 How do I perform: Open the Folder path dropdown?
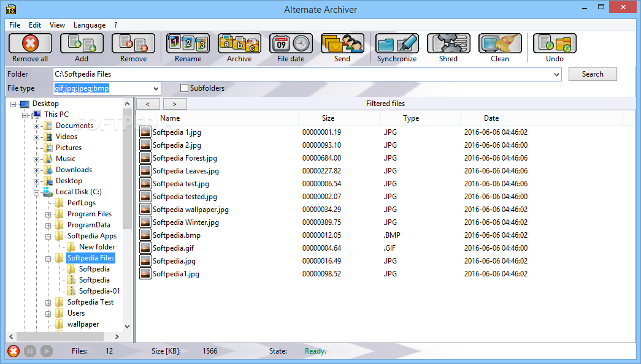(556, 74)
